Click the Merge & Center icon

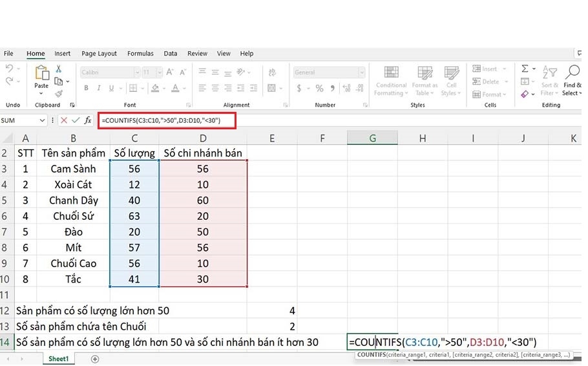(272, 88)
